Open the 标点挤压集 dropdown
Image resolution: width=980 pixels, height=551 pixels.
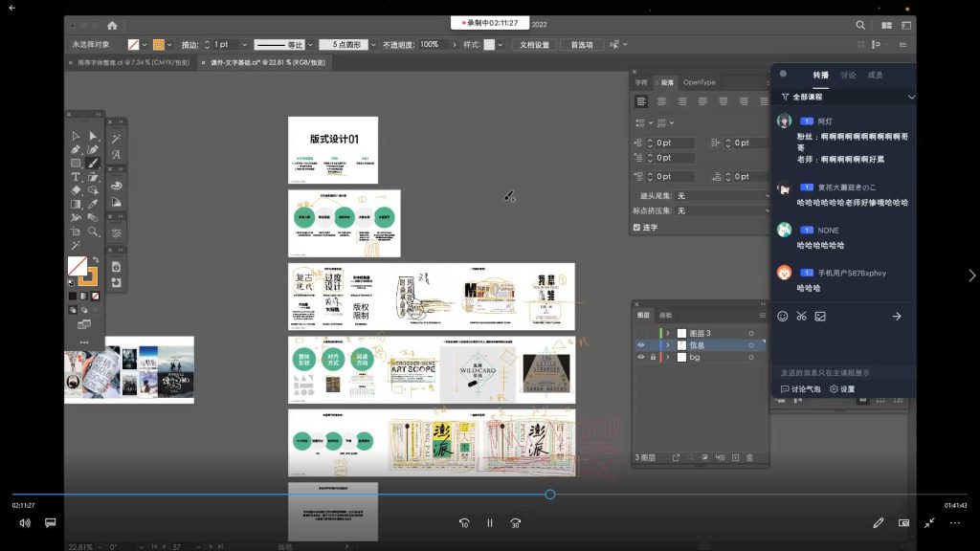tap(723, 210)
